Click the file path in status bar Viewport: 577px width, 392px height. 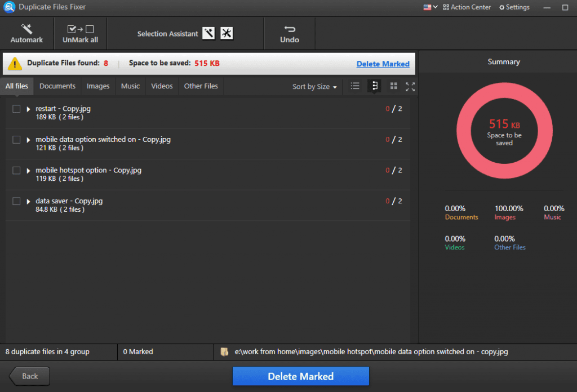371,351
